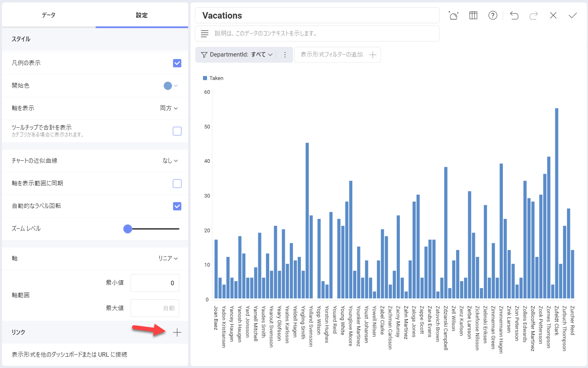Open the DepartmentId filter options menu

pos(285,55)
